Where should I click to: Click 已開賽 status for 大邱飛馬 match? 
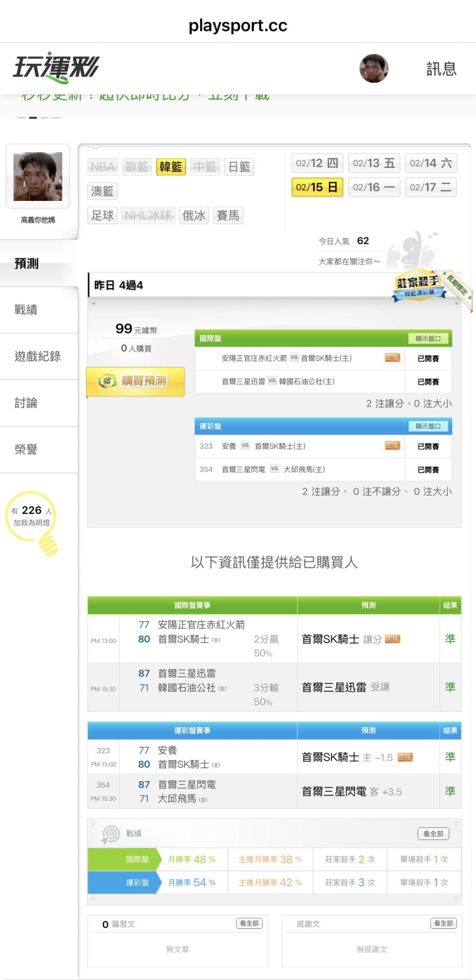coord(428,470)
